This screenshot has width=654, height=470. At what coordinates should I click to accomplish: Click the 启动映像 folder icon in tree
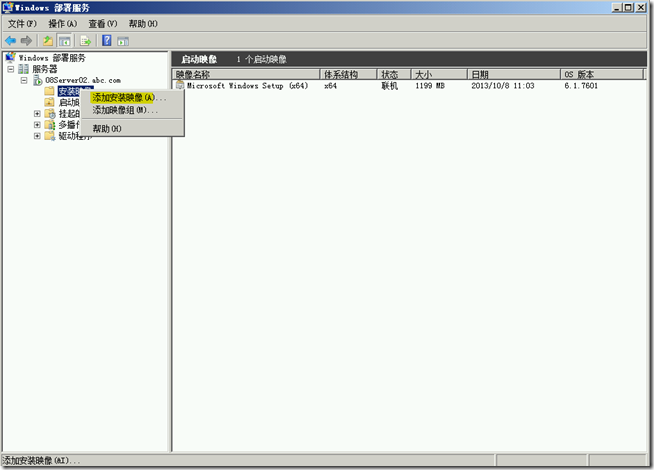click(x=50, y=102)
